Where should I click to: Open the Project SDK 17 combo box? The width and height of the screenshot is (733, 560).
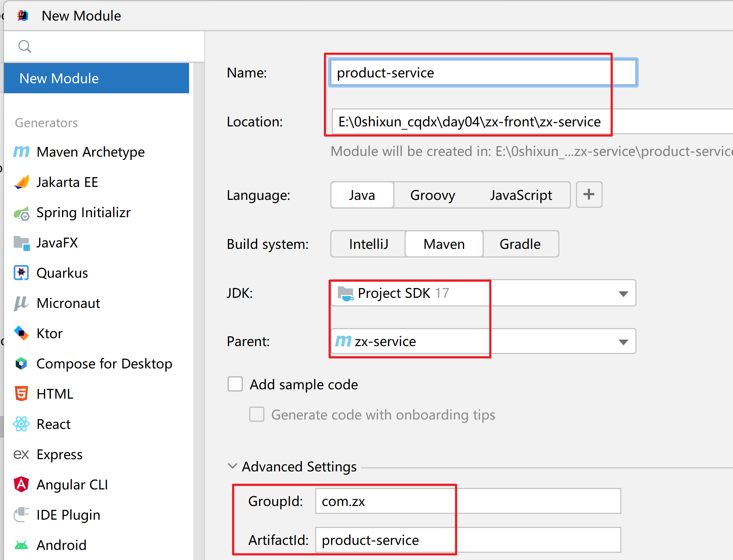(483, 293)
